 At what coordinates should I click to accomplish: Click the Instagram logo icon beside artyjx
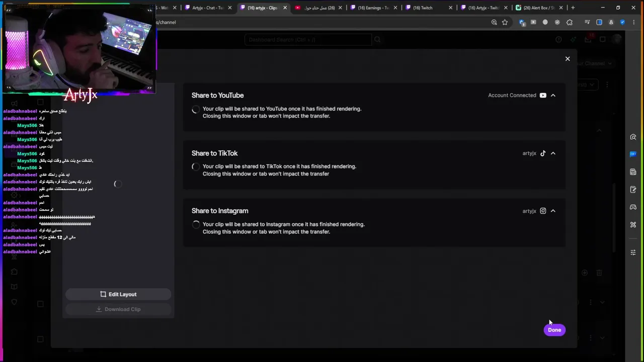coord(543,211)
